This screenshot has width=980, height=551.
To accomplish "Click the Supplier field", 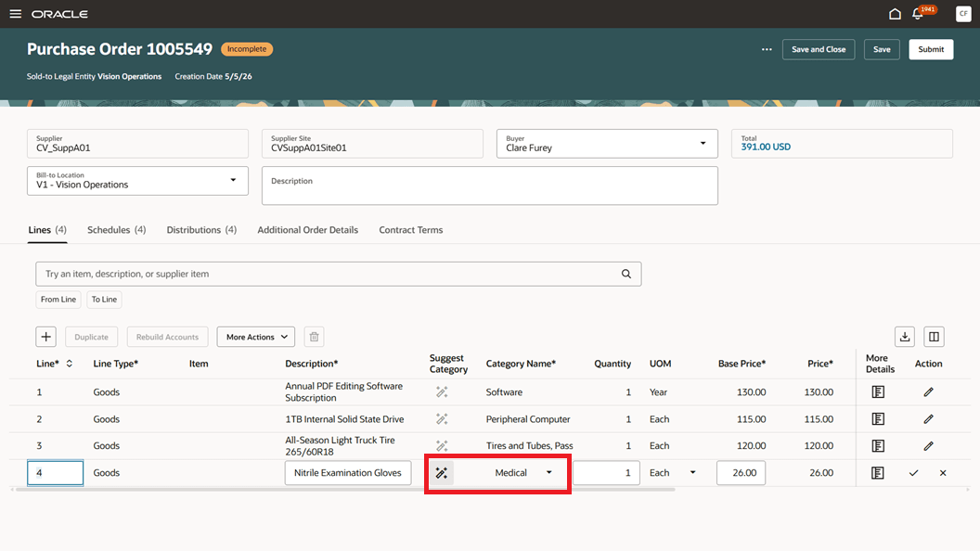I will pos(137,144).
